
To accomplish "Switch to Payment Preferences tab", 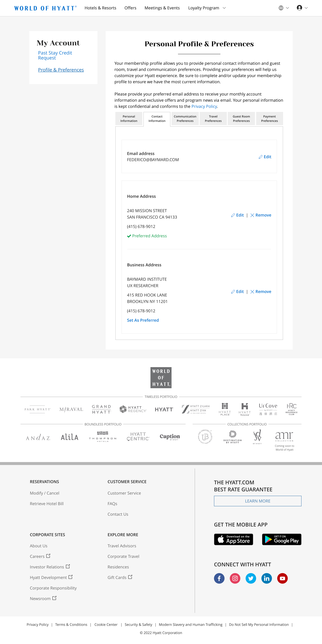I will 269,119.
